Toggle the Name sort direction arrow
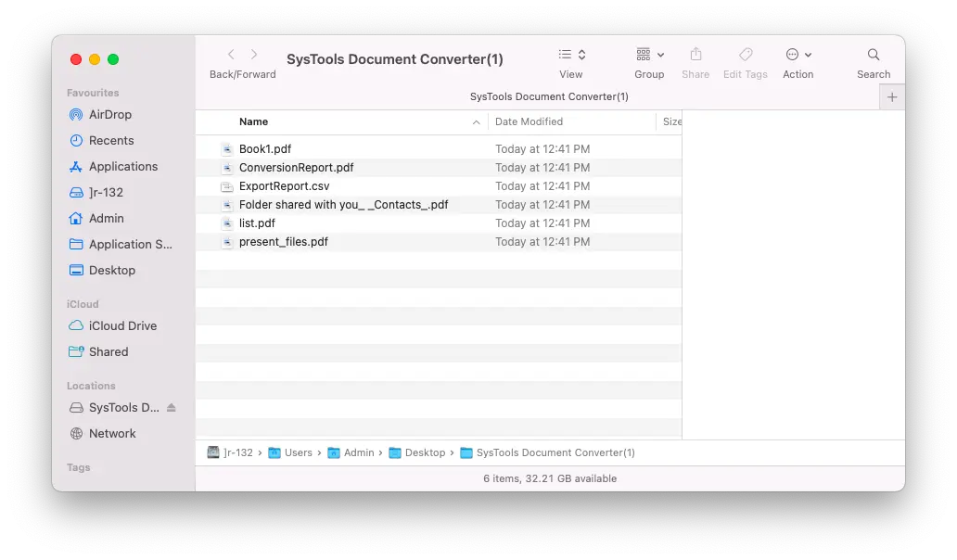Screen dimensions: 957x560 [476, 122]
